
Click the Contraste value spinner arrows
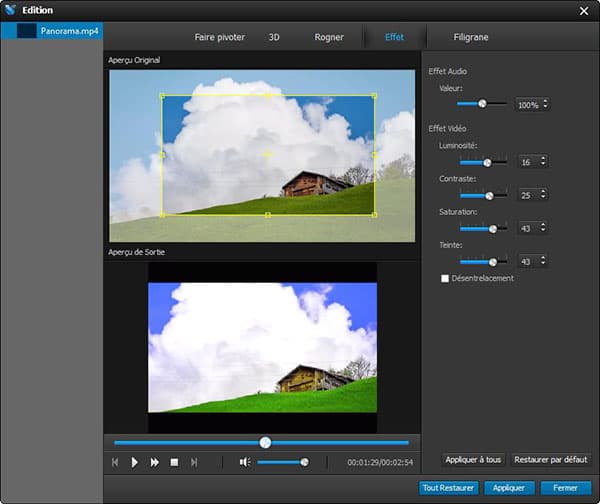pyautogui.click(x=544, y=195)
